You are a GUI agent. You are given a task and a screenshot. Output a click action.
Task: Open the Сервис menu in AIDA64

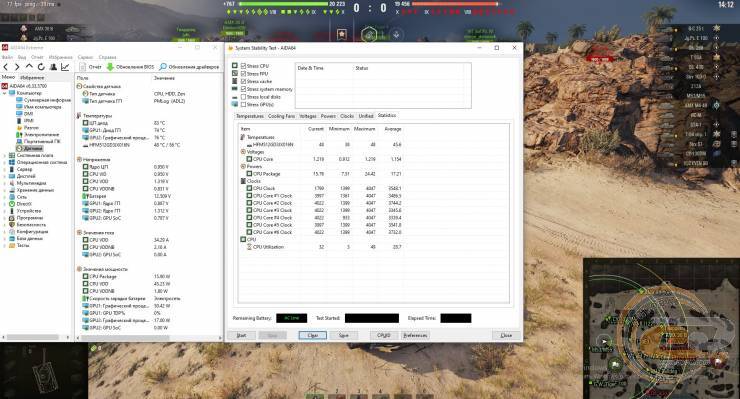[x=85, y=57]
